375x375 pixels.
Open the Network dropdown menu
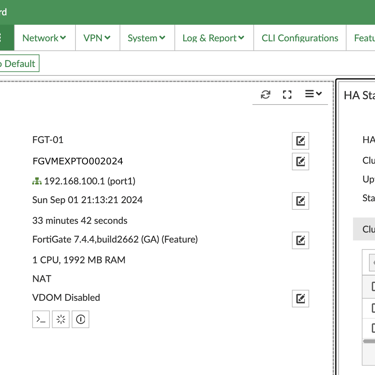click(x=44, y=38)
